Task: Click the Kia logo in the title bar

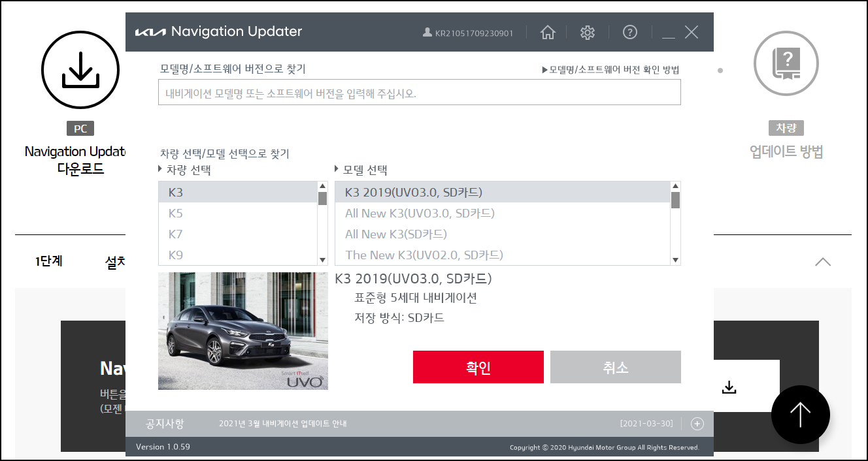Action: (x=150, y=32)
